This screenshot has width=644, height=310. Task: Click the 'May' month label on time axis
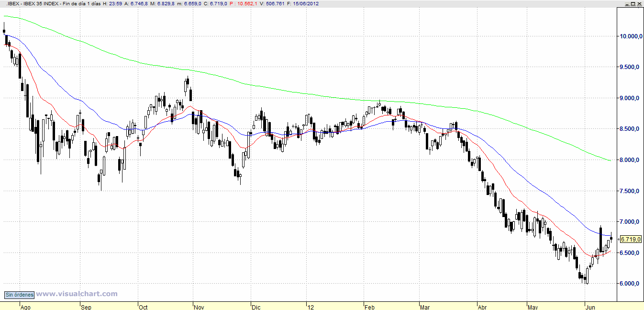(x=533, y=307)
